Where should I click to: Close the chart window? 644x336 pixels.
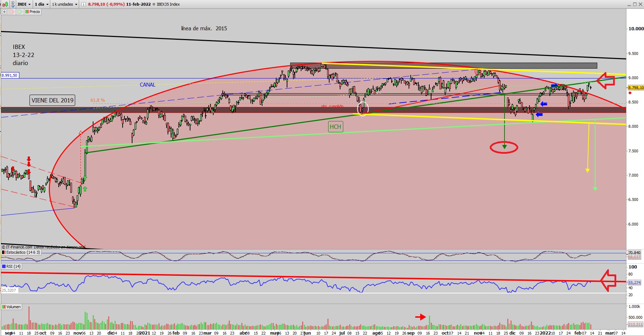pos(640,4)
